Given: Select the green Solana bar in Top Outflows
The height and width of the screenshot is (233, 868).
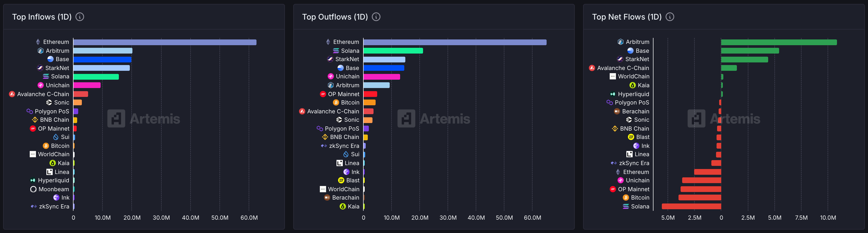Looking at the screenshot, I should coord(393,51).
